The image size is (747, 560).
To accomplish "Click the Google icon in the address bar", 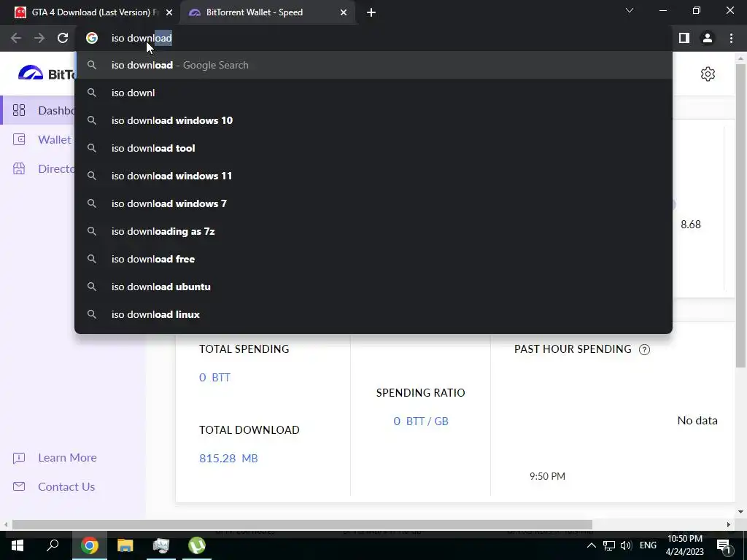I will point(92,38).
